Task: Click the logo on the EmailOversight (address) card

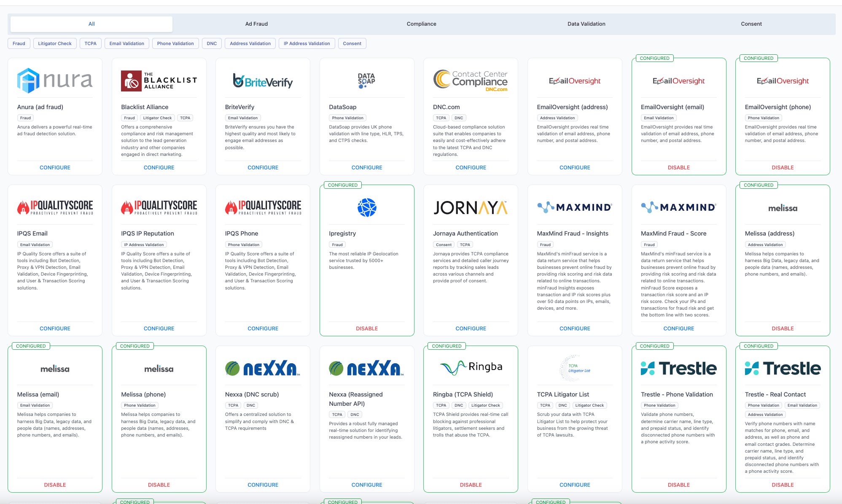Action: [575, 81]
